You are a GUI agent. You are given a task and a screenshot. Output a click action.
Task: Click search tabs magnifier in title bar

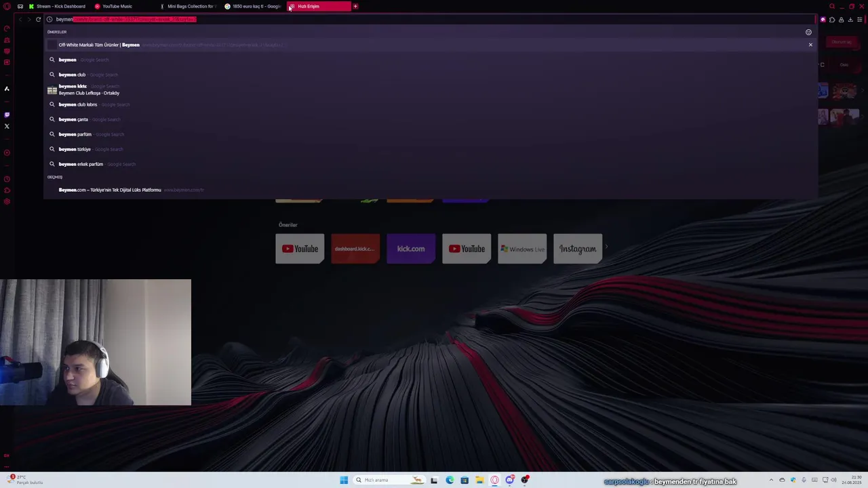(832, 6)
